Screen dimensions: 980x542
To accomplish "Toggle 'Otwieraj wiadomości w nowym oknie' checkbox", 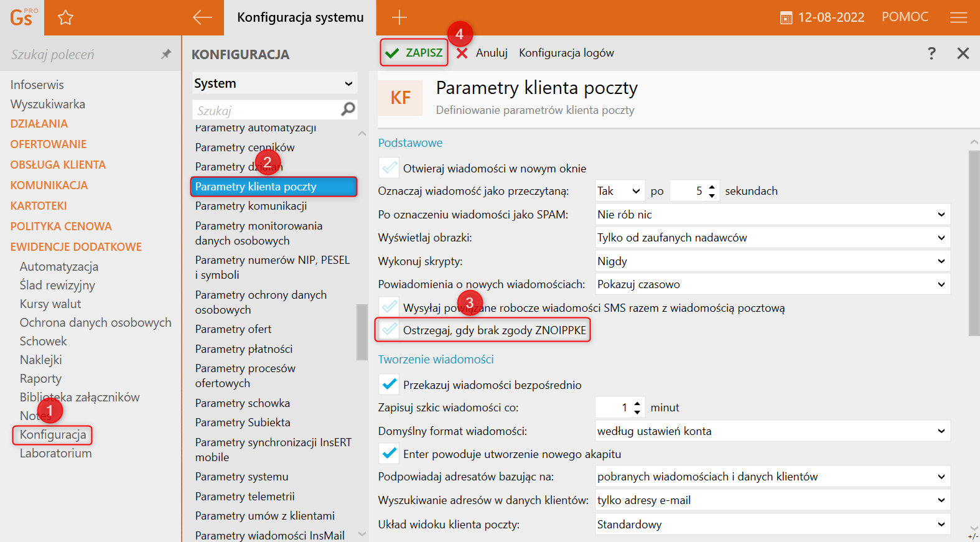I will click(390, 168).
